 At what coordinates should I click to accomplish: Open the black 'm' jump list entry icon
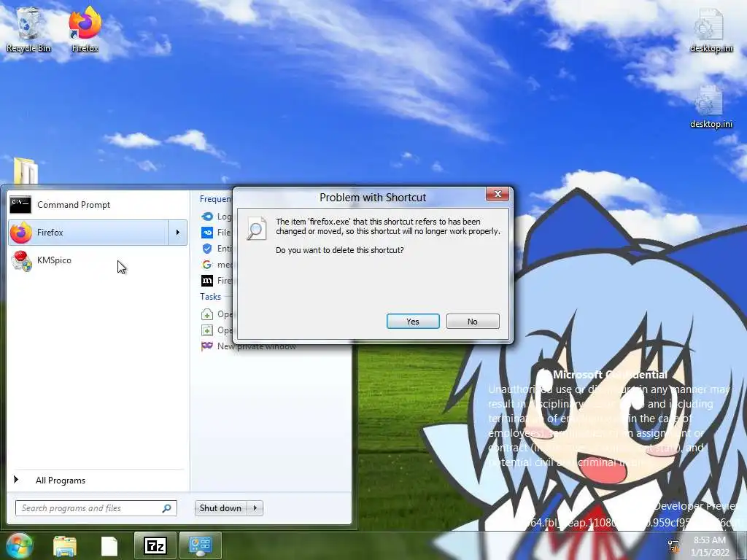(207, 281)
